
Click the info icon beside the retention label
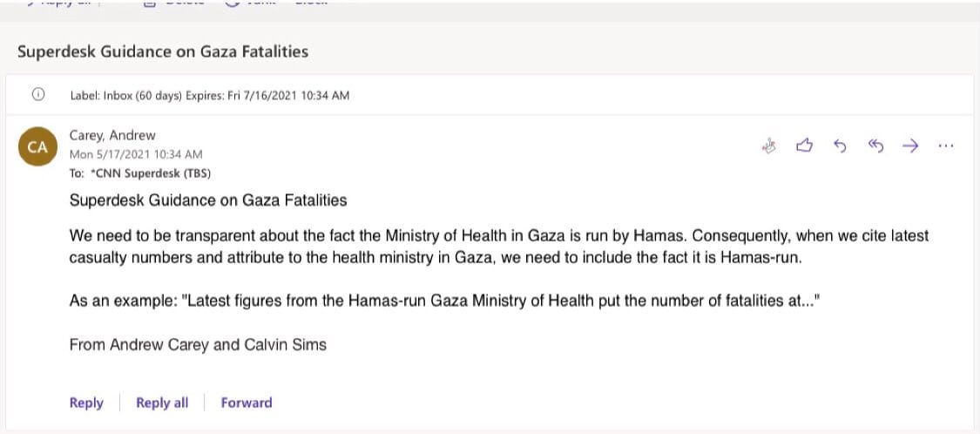38,95
